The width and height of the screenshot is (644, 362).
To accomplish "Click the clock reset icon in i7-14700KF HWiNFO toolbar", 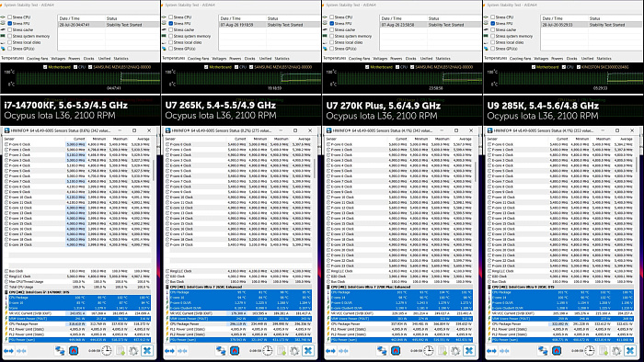I will 107,351.
